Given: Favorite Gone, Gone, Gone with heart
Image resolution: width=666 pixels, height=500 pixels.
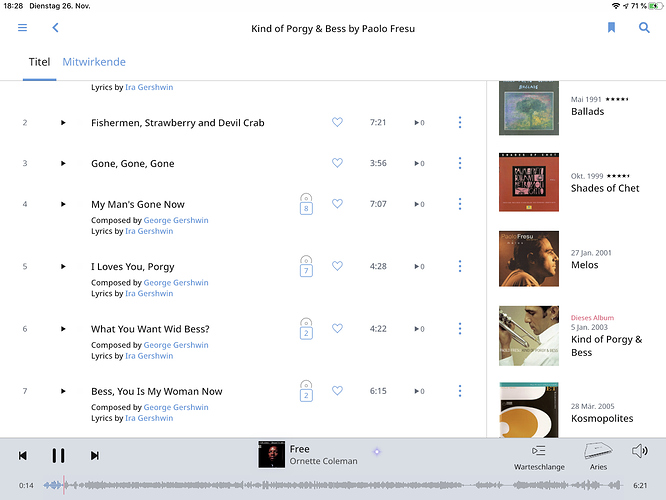Looking at the screenshot, I should point(337,163).
